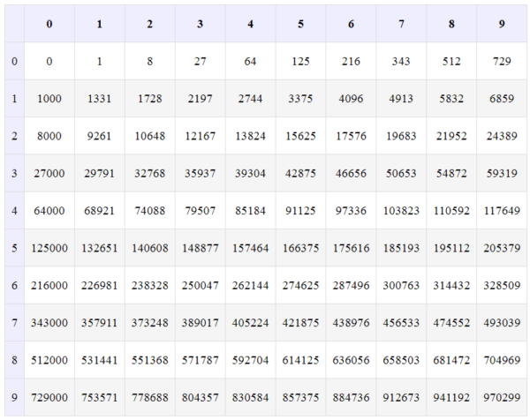Select column header 9

pyautogui.click(x=502, y=24)
